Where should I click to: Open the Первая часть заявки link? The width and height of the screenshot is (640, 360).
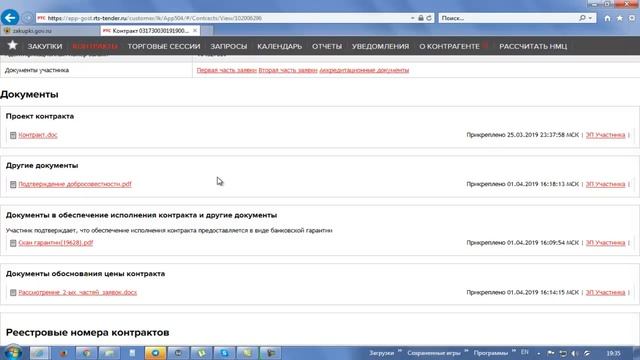click(x=227, y=70)
